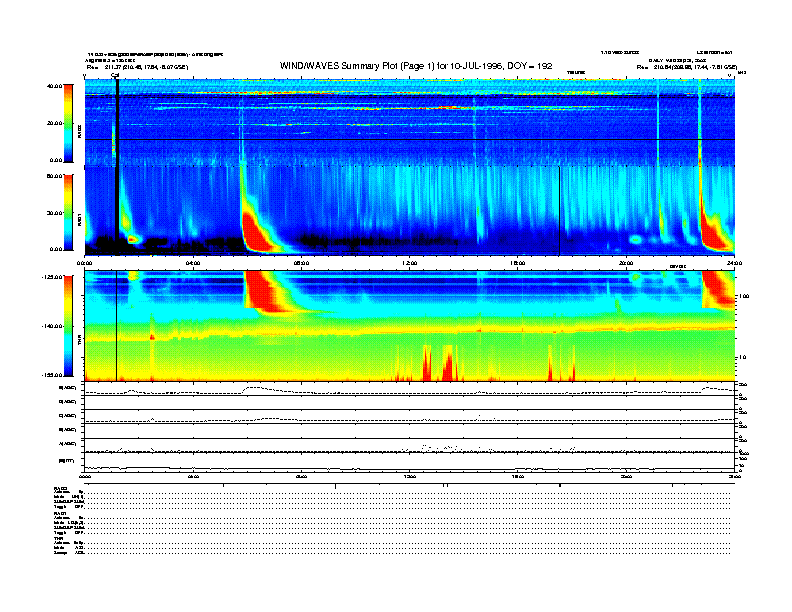The height and width of the screenshot is (612, 792).
Task: Click the thin black vertical line in RAD1 panel
Action: (x=560, y=211)
